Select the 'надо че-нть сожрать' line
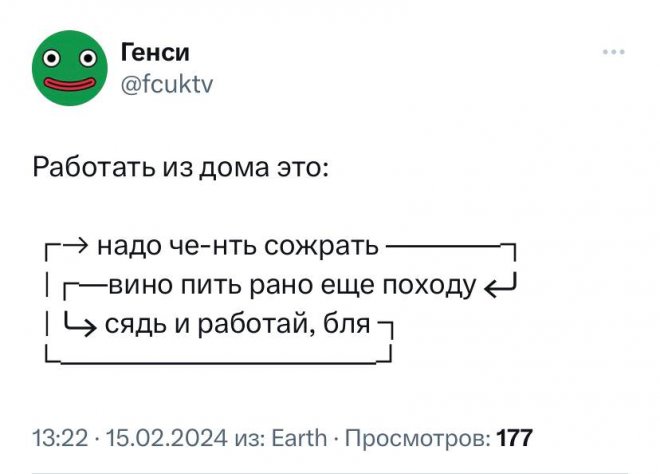660x474 pixels. pyautogui.click(x=238, y=246)
